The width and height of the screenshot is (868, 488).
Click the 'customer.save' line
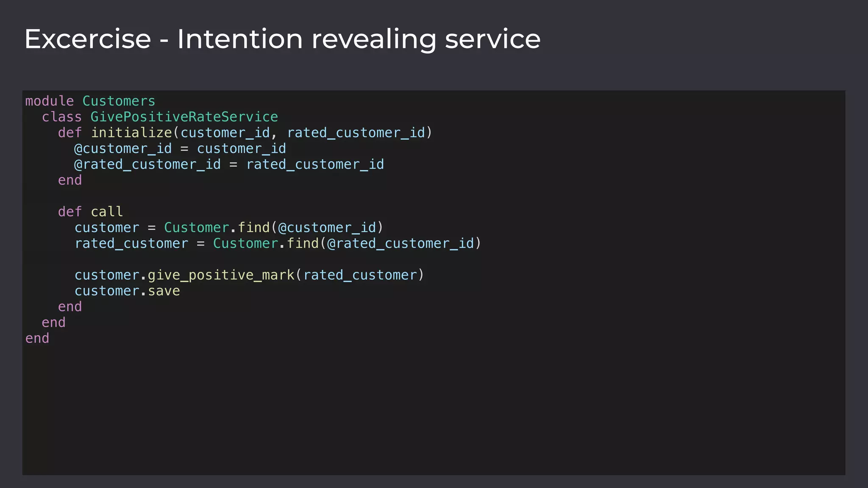[x=127, y=291]
